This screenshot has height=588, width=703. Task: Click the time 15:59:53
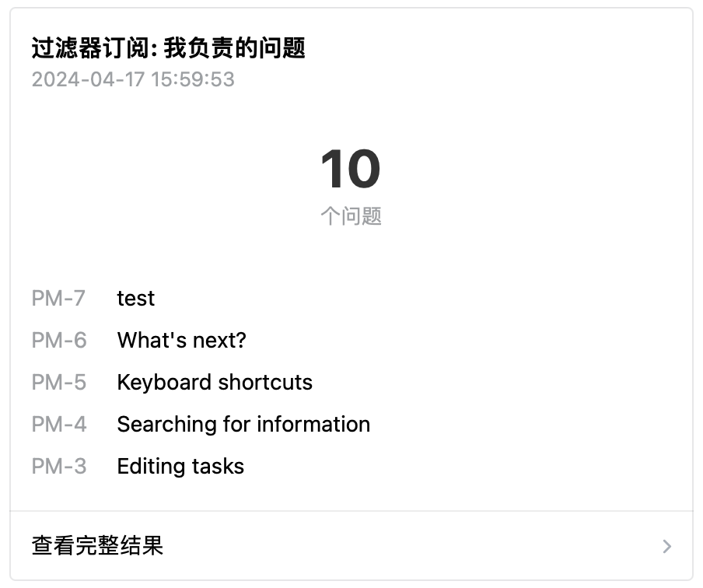tap(193, 79)
